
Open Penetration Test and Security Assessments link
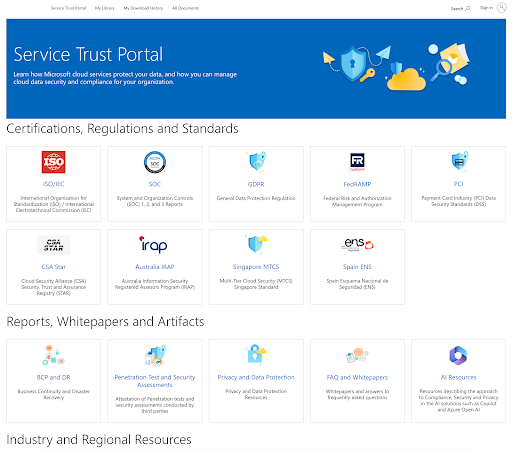[155, 381]
